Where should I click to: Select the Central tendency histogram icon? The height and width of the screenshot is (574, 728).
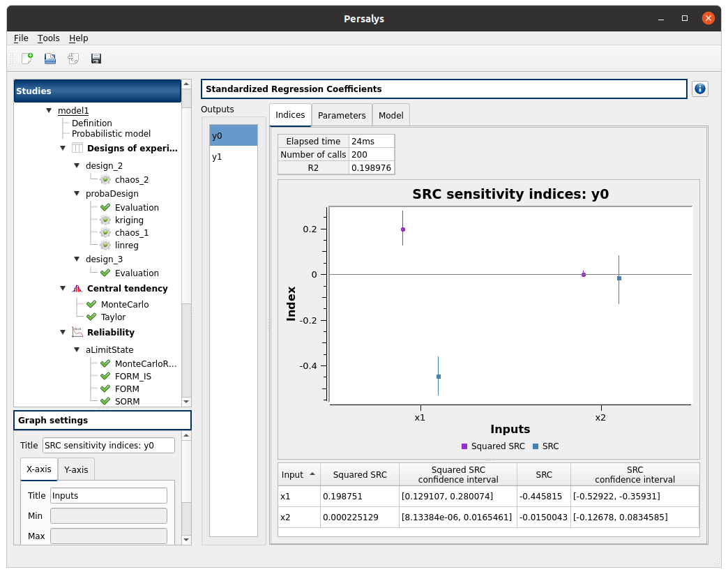tap(77, 289)
